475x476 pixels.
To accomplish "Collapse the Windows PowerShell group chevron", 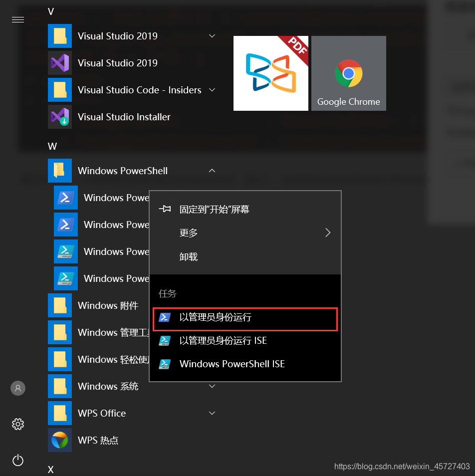I will (212, 170).
